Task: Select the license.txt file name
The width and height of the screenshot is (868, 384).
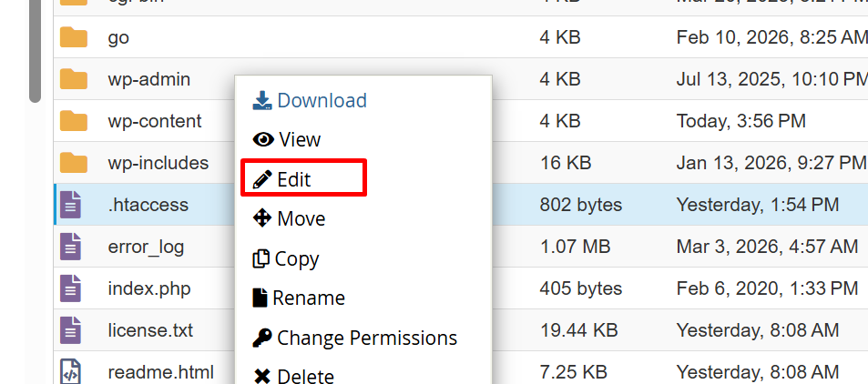Action: pos(150,330)
